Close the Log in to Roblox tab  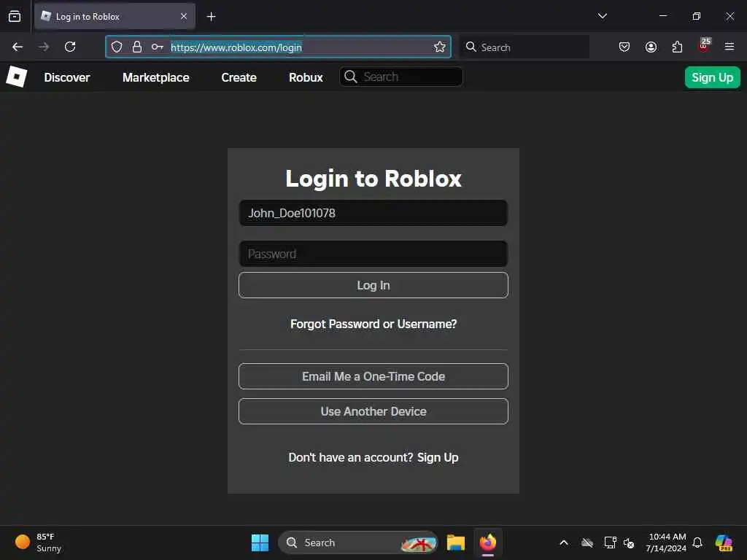click(x=184, y=16)
